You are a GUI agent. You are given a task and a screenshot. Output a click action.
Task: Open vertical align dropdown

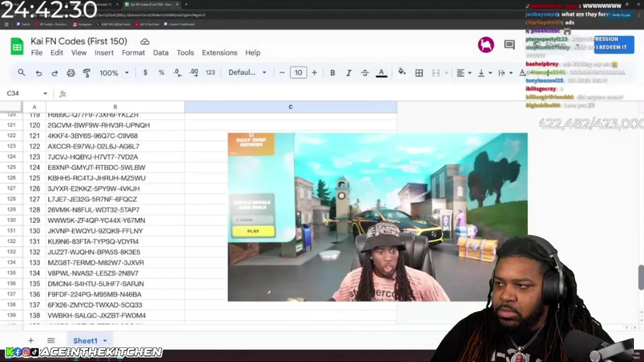tap(485, 73)
